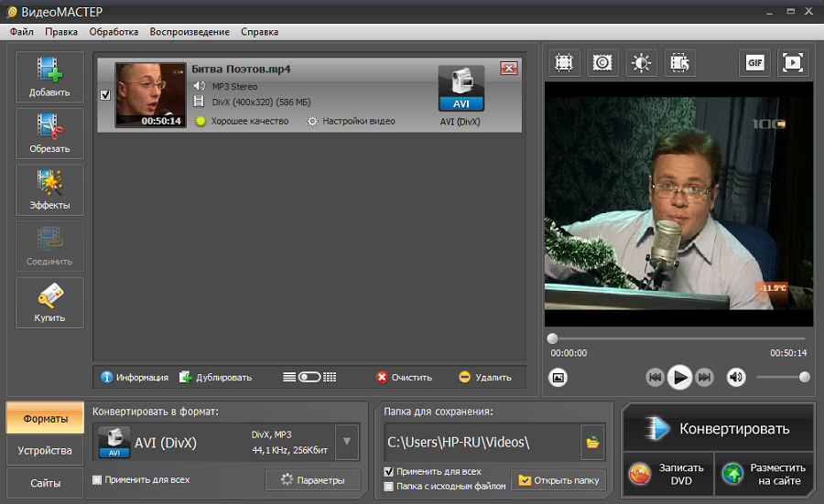The height and width of the screenshot is (504, 824).
Task: Take a snapshot of the preview frame
Action: click(x=558, y=377)
